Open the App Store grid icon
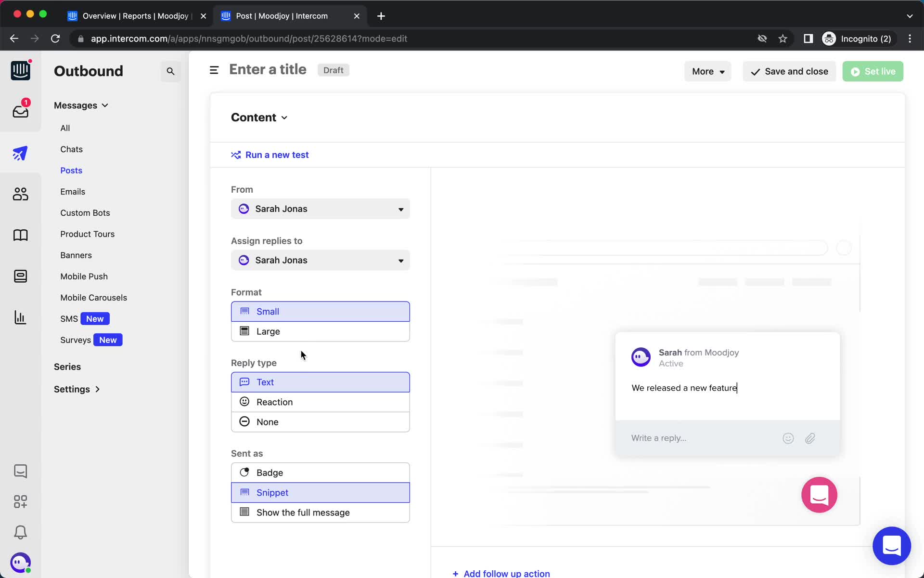924x578 pixels. pos(20,501)
